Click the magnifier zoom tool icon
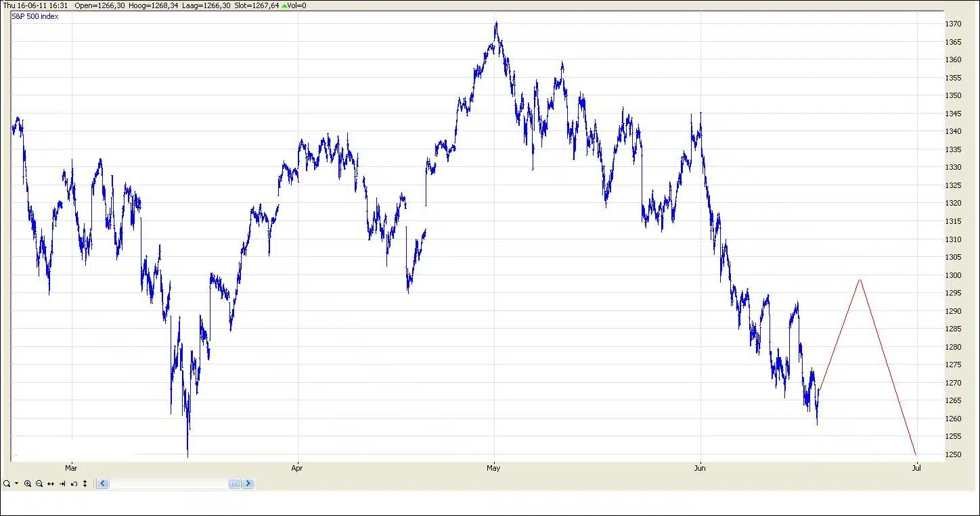The height and width of the screenshot is (516, 980). tap(6, 484)
